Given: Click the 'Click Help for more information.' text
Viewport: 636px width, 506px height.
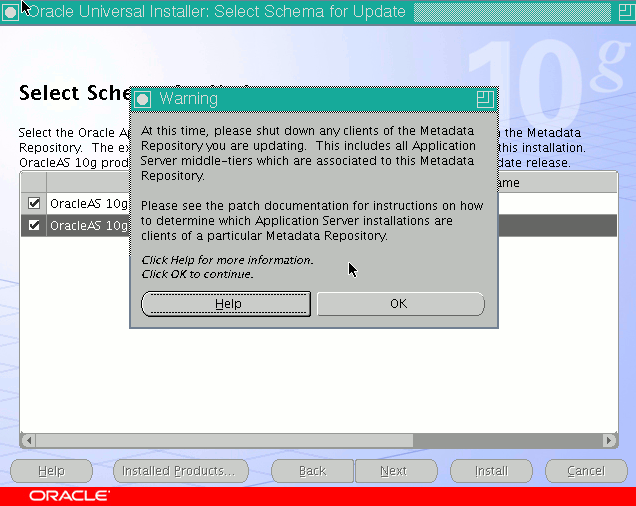Looking at the screenshot, I should [227, 260].
